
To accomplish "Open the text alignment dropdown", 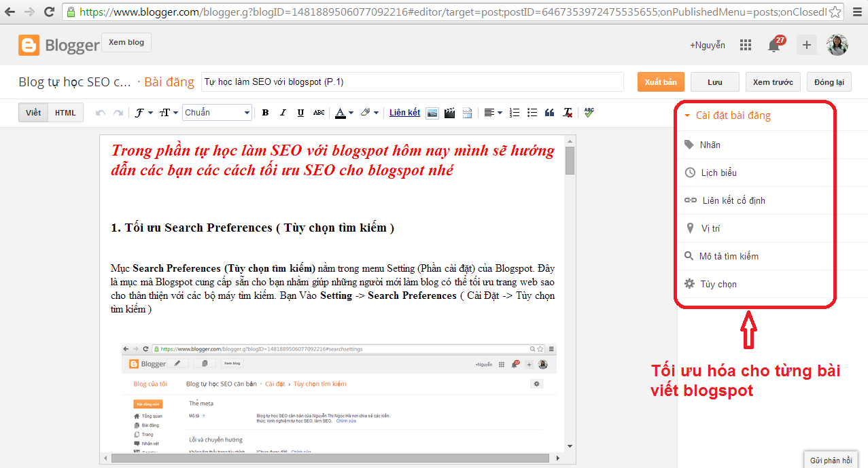I will pos(493,113).
